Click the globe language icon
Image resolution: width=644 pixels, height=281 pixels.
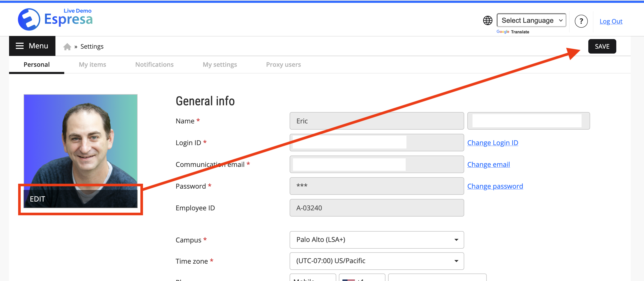point(488,20)
